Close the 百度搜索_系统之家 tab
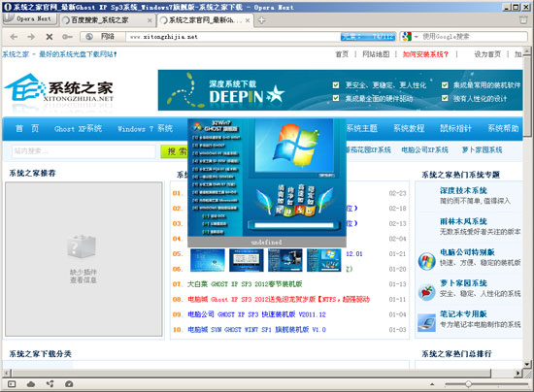The image size is (534, 392). pyautogui.click(x=150, y=20)
